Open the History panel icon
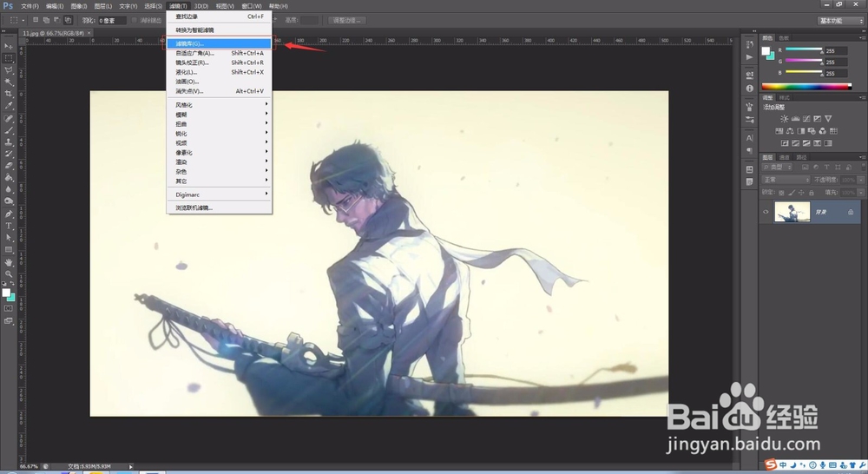This screenshot has width=868, height=474. pos(750,45)
